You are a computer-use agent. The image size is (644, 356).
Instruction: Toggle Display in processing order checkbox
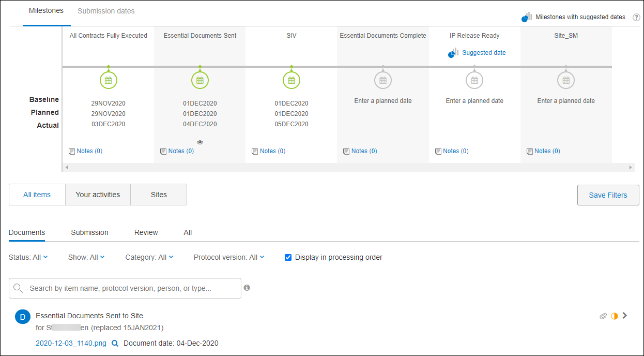[x=288, y=257]
